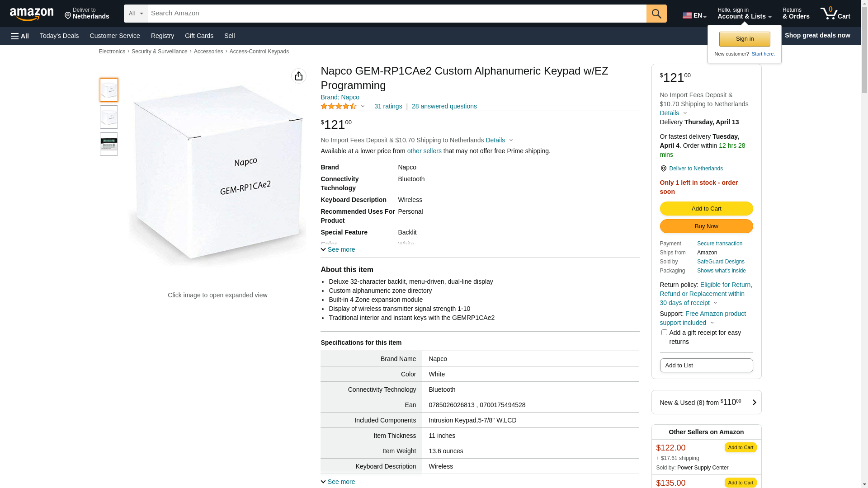Open the 28 answered questions link
This screenshot has height=488, width=868.
click(444, 106)
